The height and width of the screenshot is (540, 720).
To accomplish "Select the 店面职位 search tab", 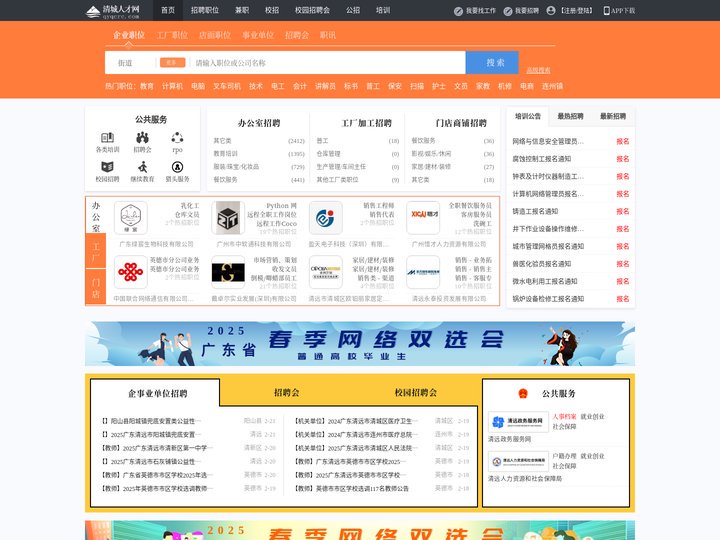I will (215, 35).
